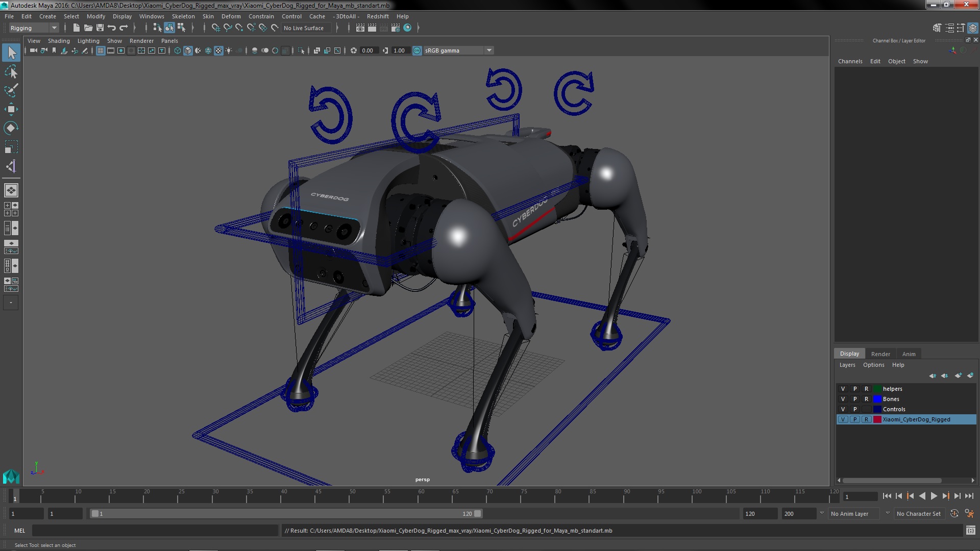Image resolution: width=980 pixels, height=551 pixels.
Task: Open the Skeleton menu
Action: 183,16
